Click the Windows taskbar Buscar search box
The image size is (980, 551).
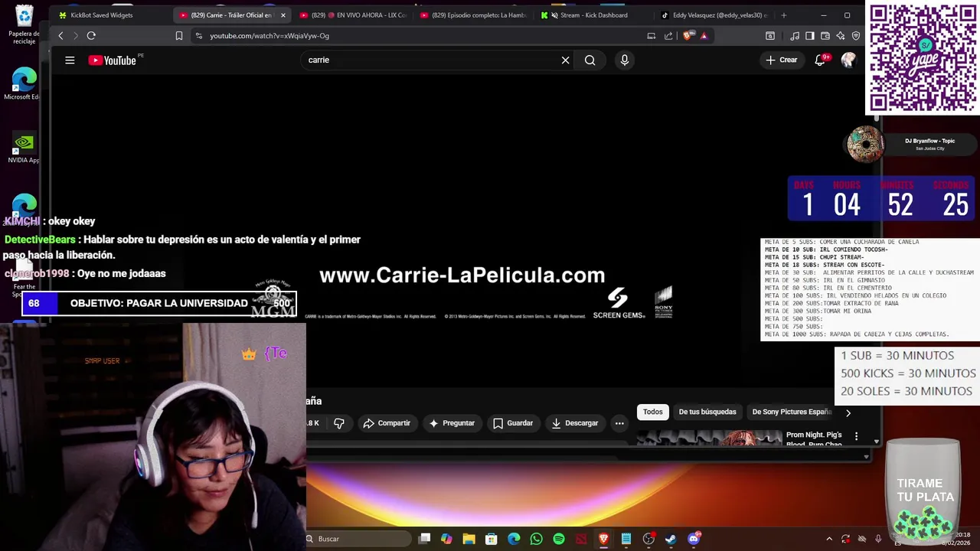[x=356, y=539]
